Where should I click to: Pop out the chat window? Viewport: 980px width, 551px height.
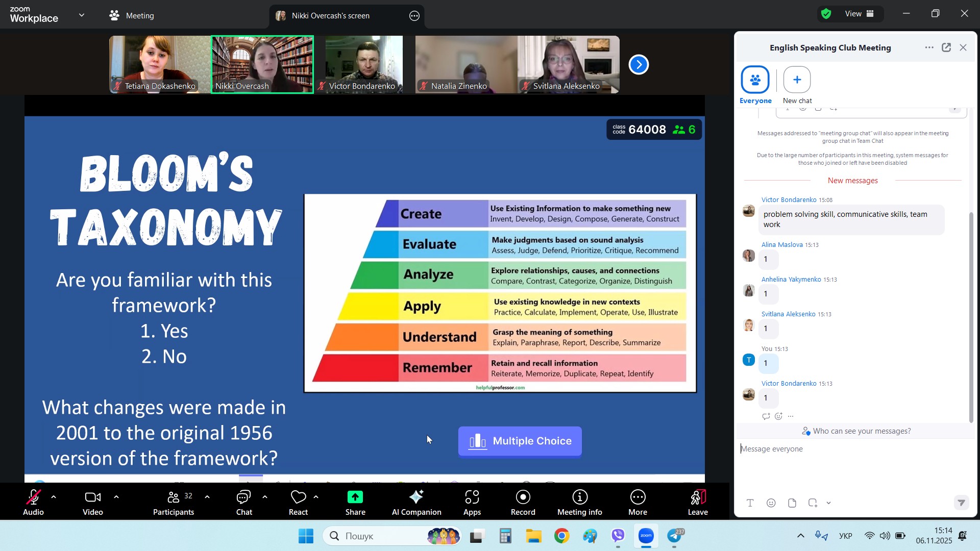(x=946, y=47)
